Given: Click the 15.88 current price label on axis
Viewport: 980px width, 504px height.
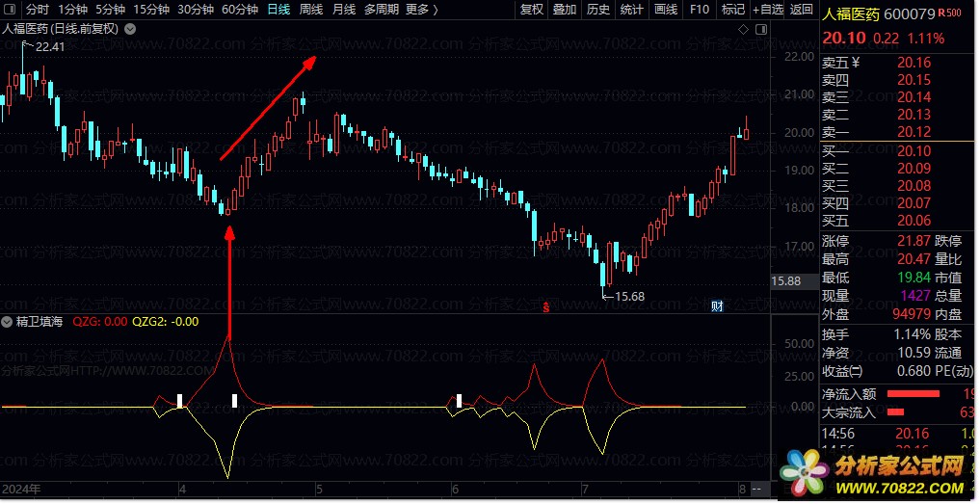Looking at the screenshot, I should pos(786,281).
